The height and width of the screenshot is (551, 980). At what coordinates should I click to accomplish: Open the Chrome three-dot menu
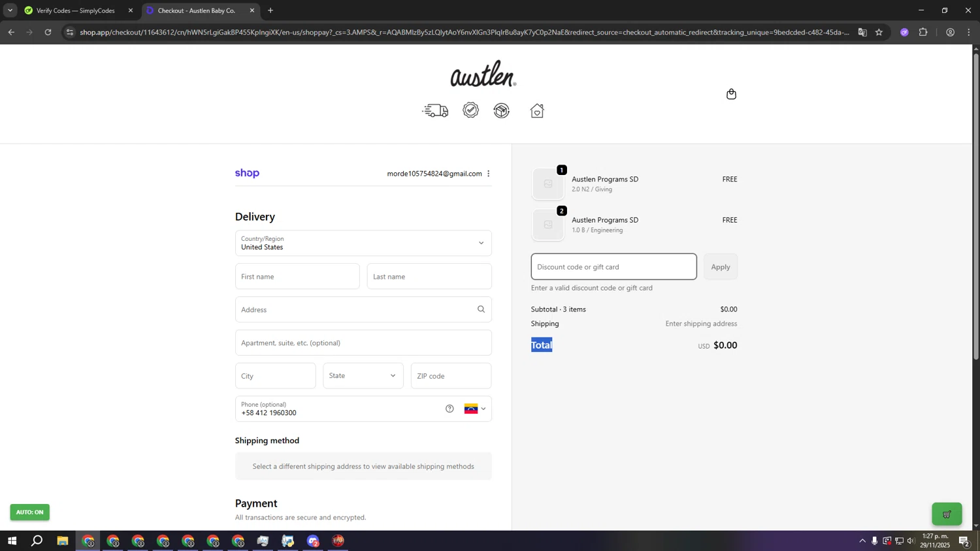point(969,32)
